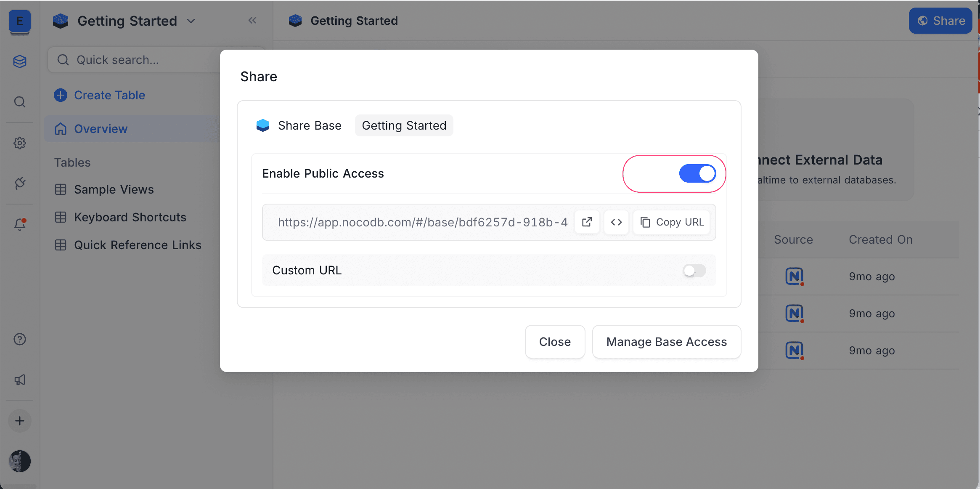Image resolution: width=980 pixels, height=489 pixels.
Task: Disable the Enable Public Access toggle
Action: 697,173
